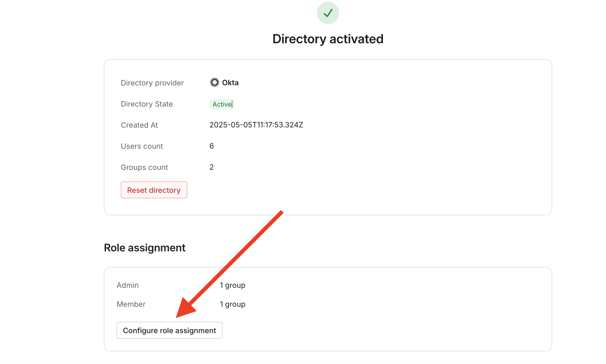Click the Member row 1 group value
Viewport: 606px width, 364px height.
click(233, 304)
